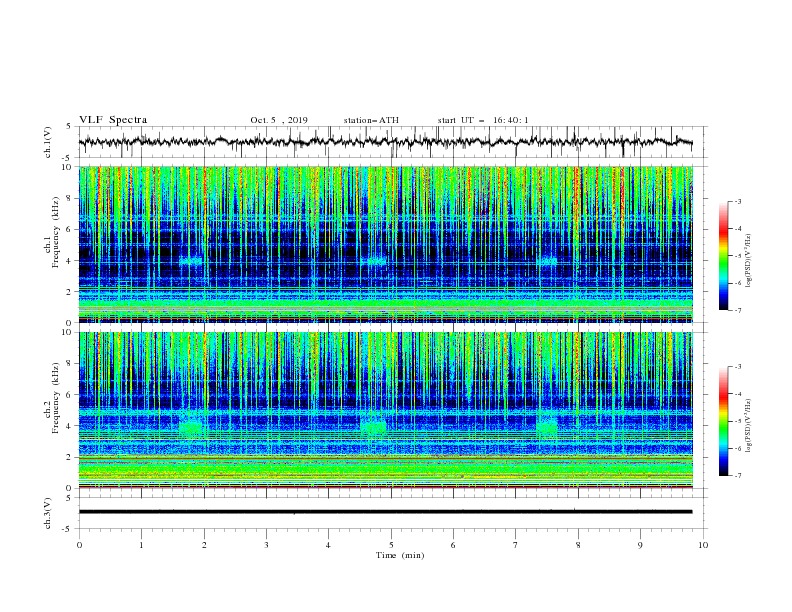
Task: Click the ch.2 frequency axis "10" tick
Action: tap(67, 332)
